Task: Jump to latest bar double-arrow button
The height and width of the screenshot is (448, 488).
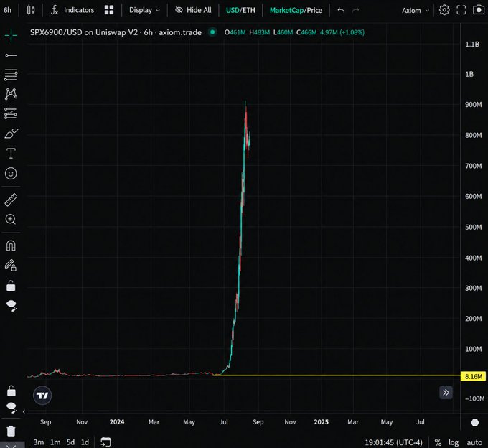Action: [446, 392]
